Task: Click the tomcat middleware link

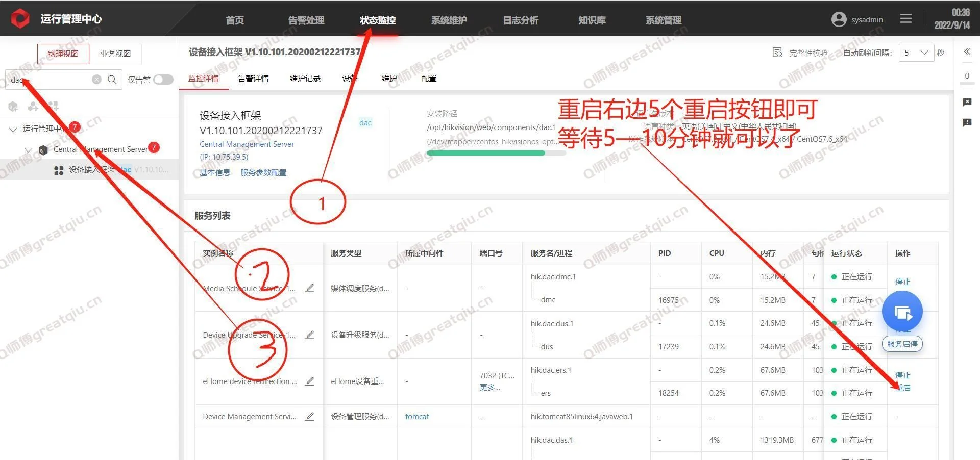Action: click(x=417, y=417)
